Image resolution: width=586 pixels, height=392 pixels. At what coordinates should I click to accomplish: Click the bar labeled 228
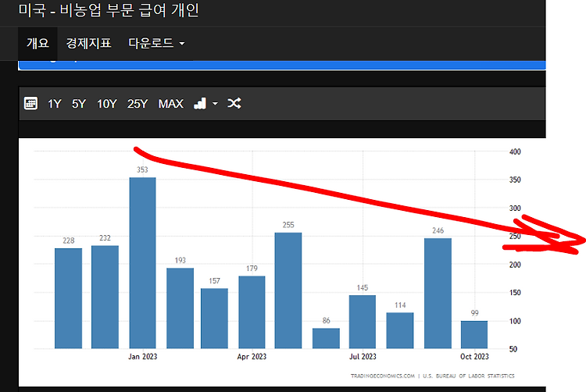pos(69,298)
